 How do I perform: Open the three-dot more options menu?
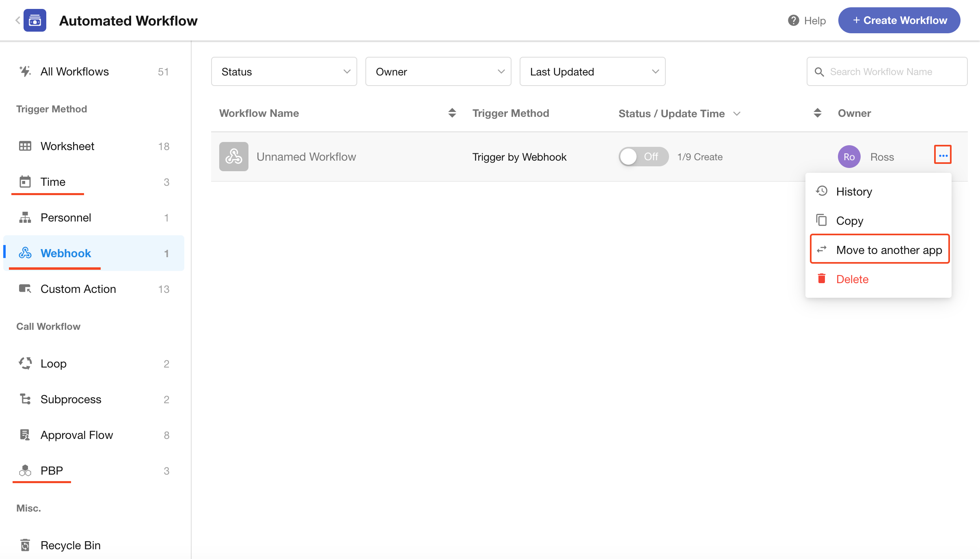[943, 155]
